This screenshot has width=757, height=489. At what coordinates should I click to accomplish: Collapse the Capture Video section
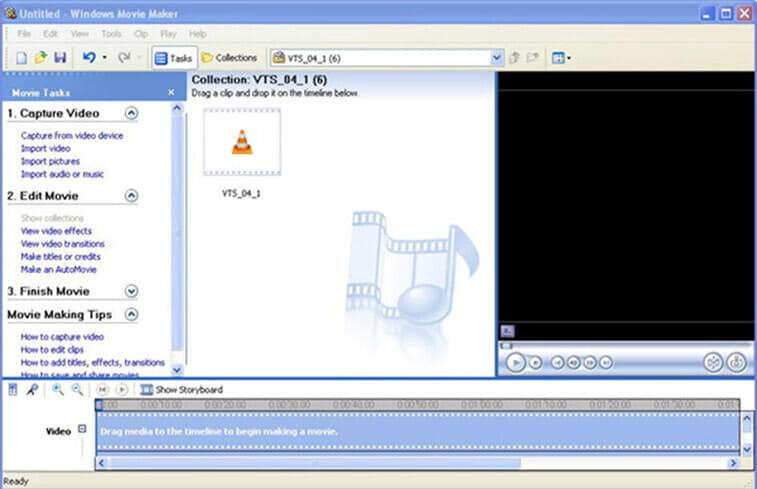(x=131, y=113)
